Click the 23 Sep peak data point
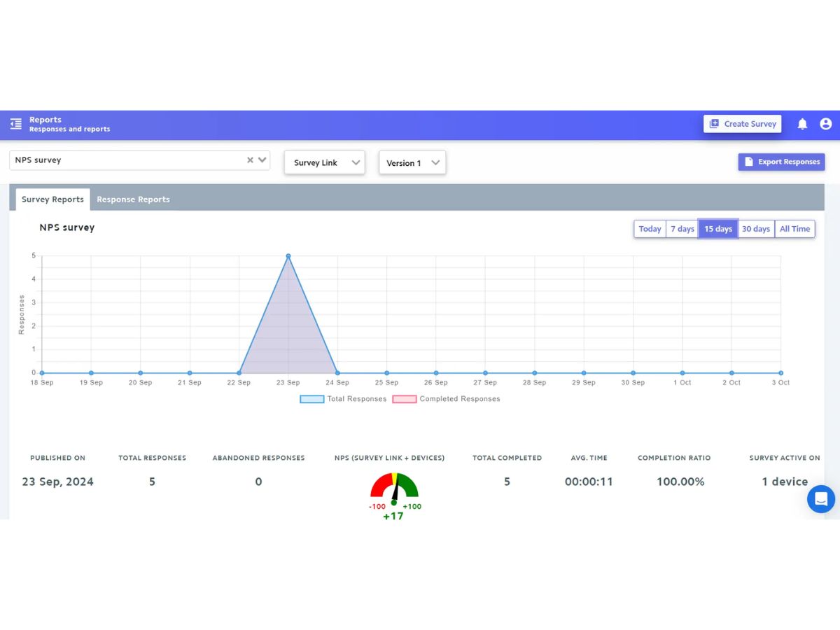This screenshot has height=630, width=840. tap(288, 256)
